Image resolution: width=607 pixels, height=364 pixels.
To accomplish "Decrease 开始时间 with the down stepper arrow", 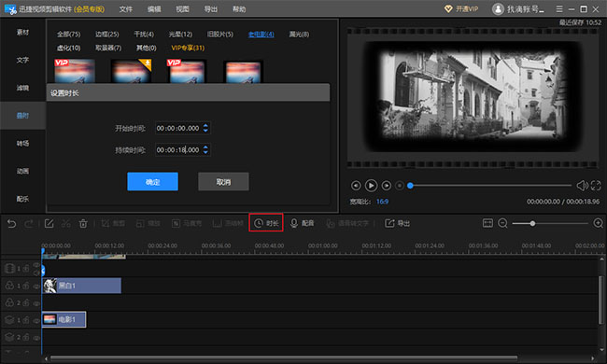I will tap(205, 131).
